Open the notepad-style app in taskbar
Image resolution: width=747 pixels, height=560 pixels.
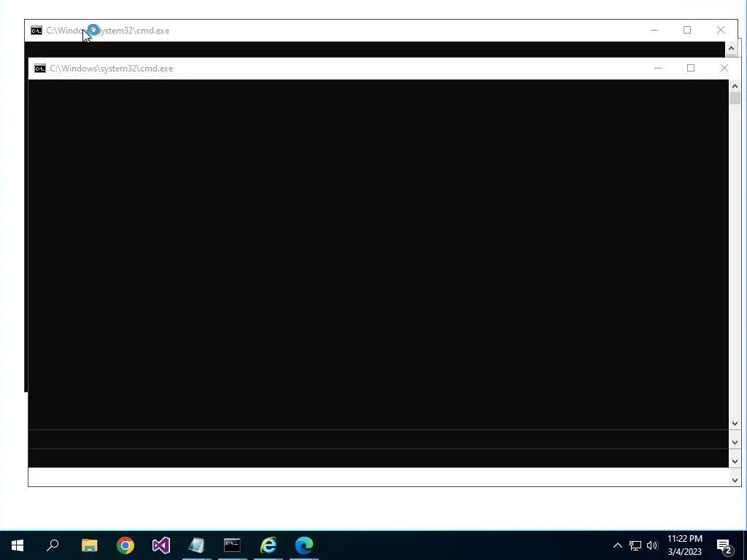click(x=196, y=545)
